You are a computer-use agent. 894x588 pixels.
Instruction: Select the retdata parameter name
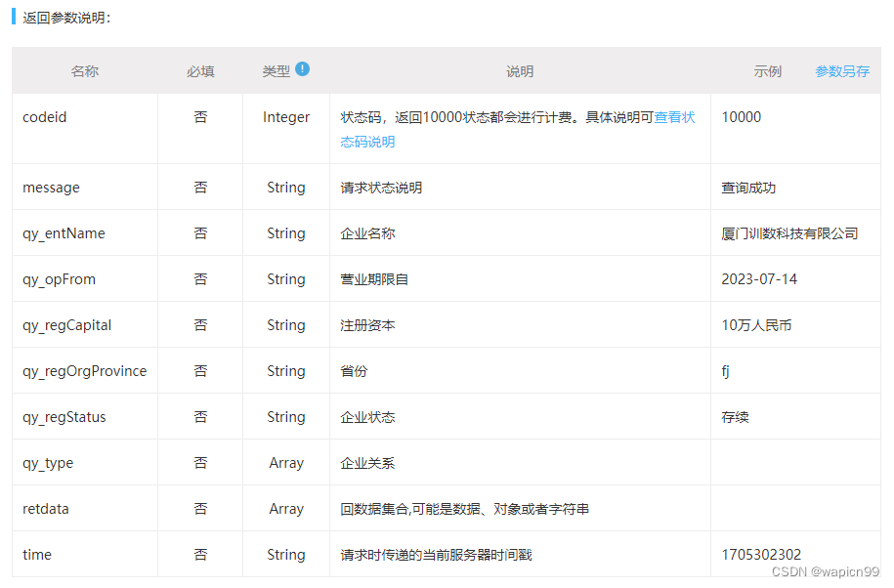(x=46, y=509)
